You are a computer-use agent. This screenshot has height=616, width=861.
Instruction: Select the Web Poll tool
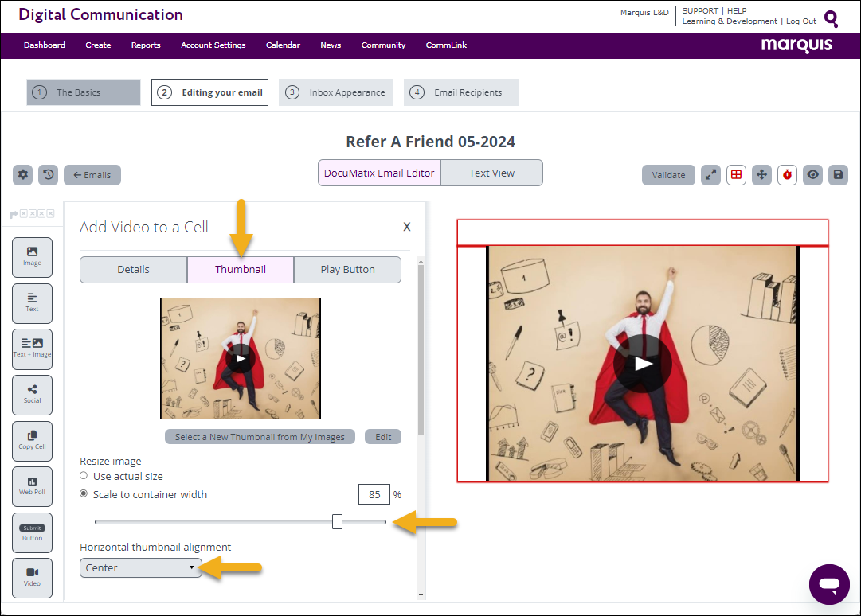(33, 486)
